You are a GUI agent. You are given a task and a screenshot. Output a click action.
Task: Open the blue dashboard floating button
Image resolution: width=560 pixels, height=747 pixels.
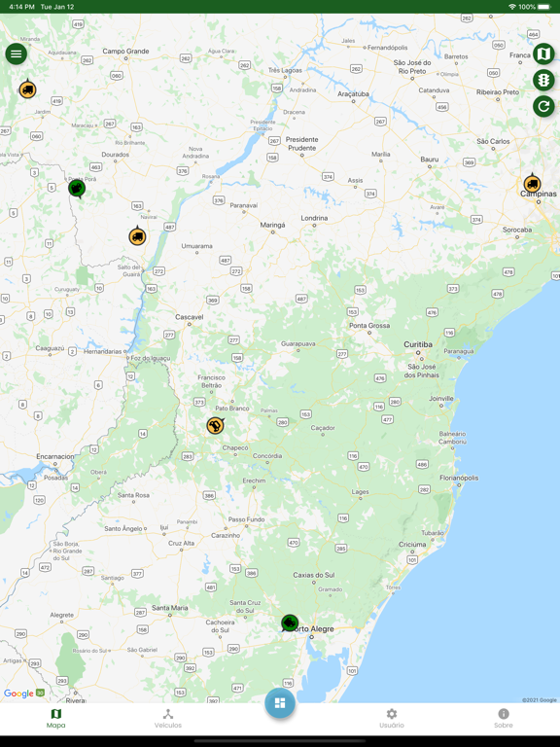[280, 703]
